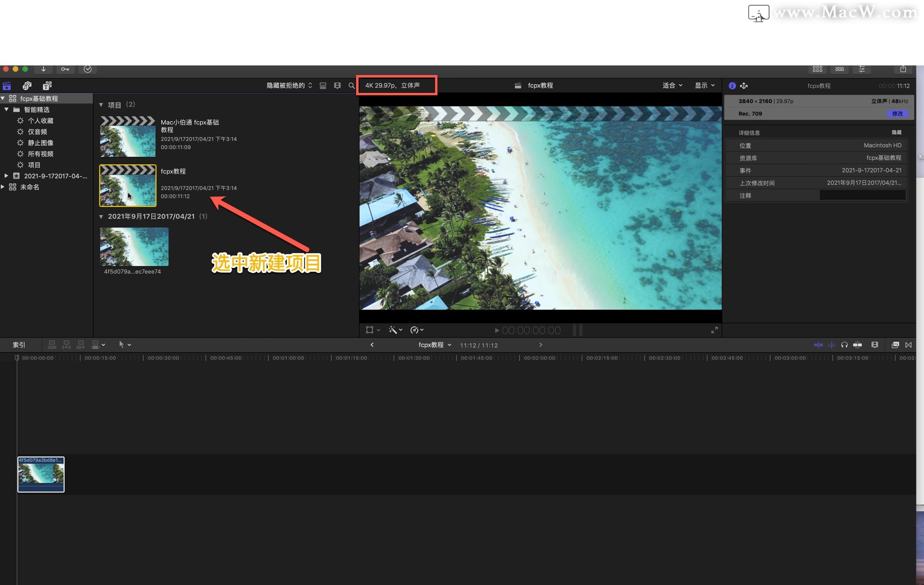Open the browser search magnifier
Viewport: 924px width, 585px height.
[x=351, y=86]
